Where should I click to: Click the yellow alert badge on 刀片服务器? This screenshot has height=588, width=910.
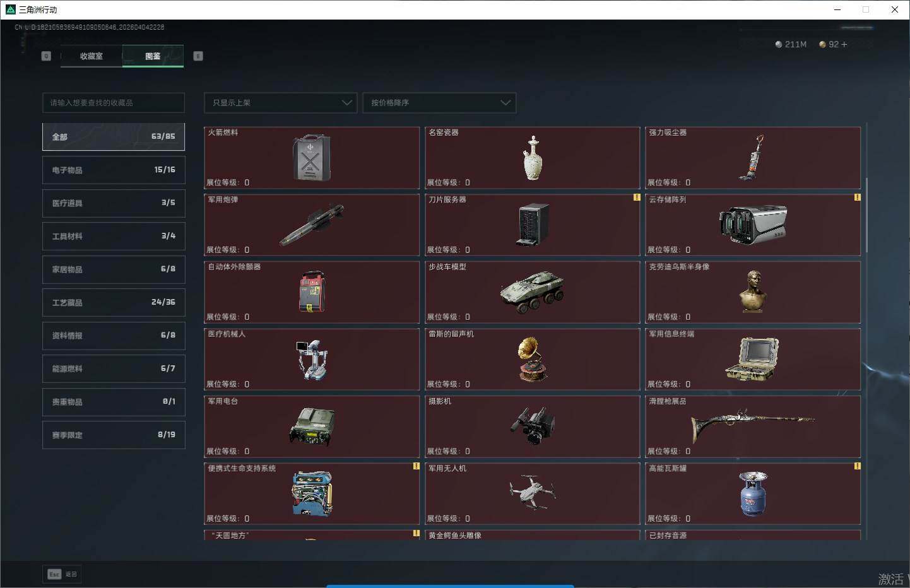(637, 197)
